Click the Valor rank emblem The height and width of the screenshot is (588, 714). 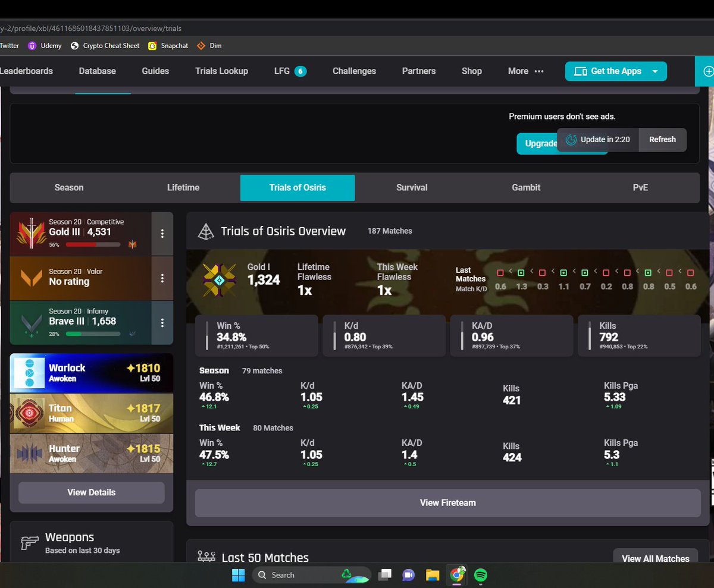click(30, 277)
